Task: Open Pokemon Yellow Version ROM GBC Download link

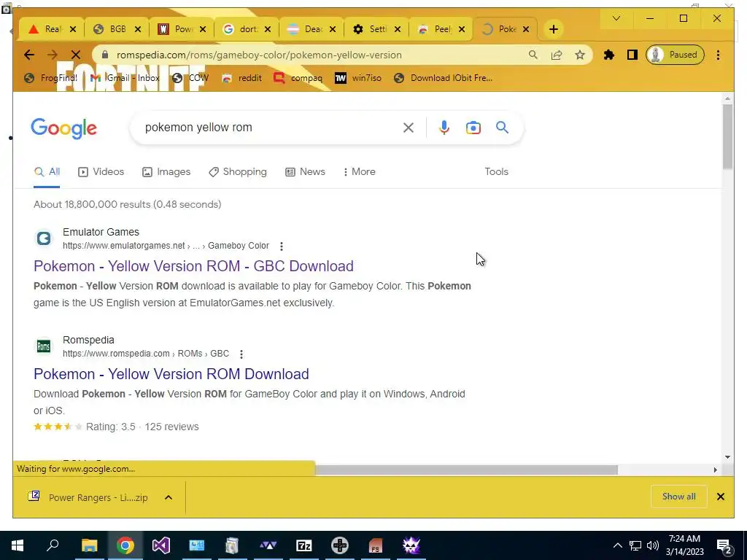Action: pos(193,266)
